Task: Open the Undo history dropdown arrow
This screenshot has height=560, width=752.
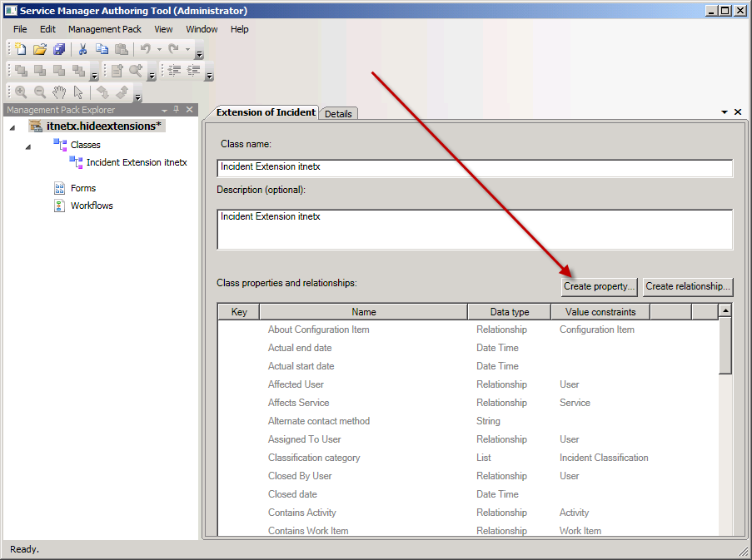Action: [x=159, y=50]
